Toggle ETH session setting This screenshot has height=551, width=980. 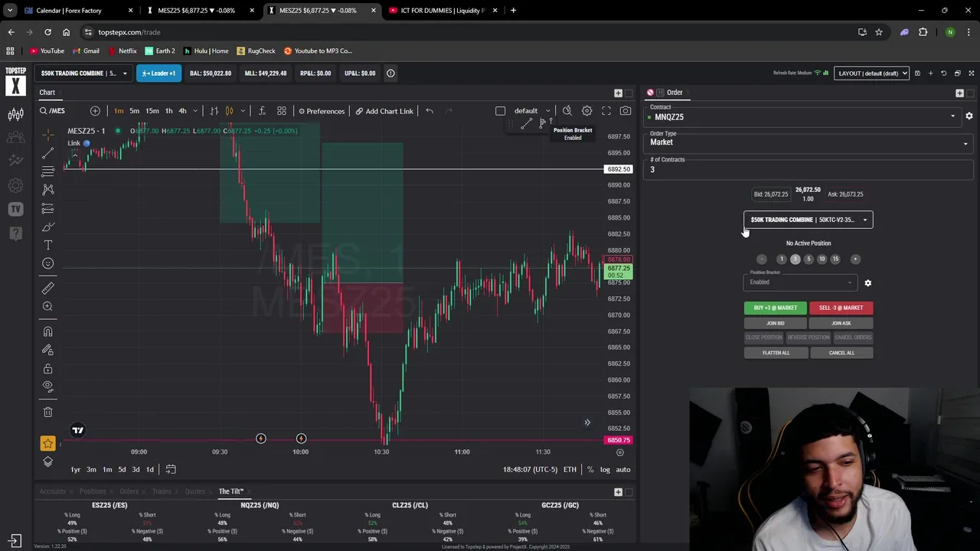click(570, 469)
